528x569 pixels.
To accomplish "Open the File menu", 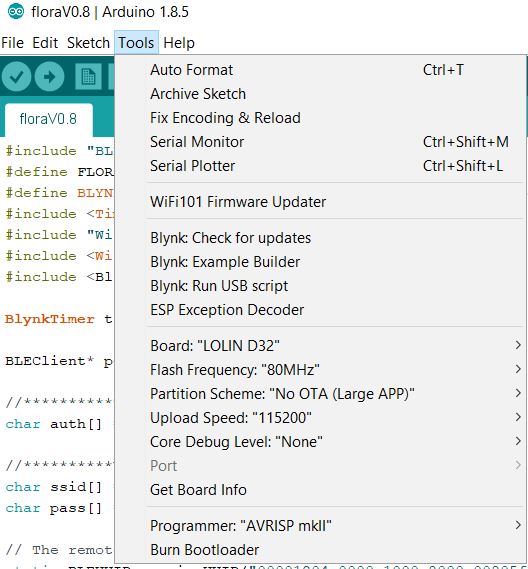I will click(x=12, y=42).
